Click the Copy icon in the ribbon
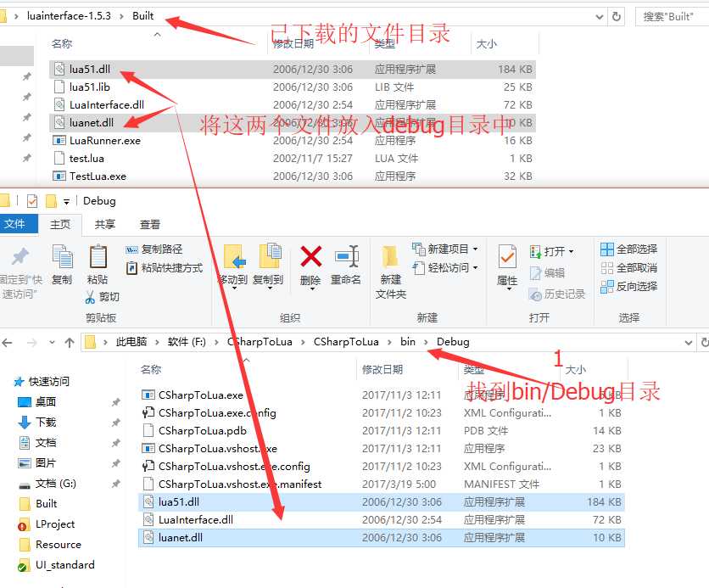 [x=63, y=256]
